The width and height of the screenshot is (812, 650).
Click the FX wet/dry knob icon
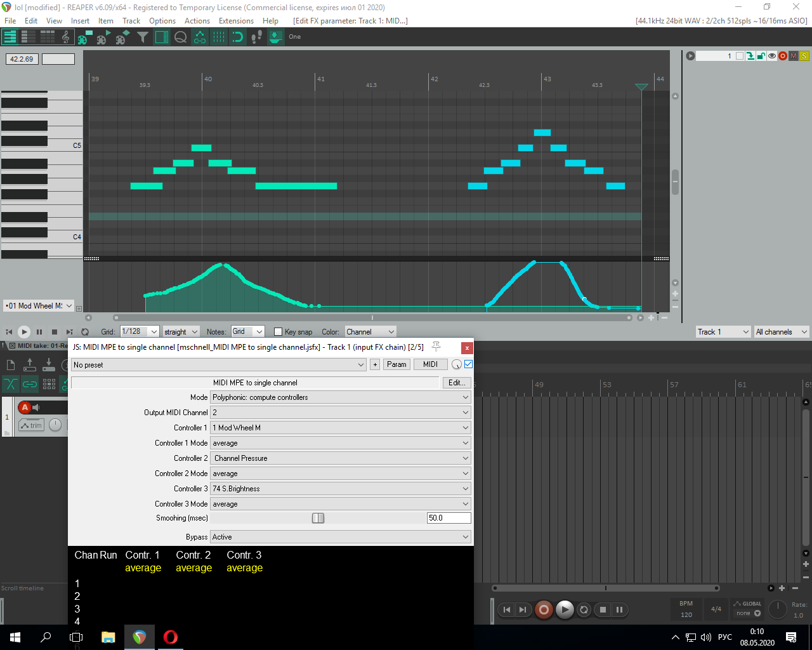coord(457,364)
